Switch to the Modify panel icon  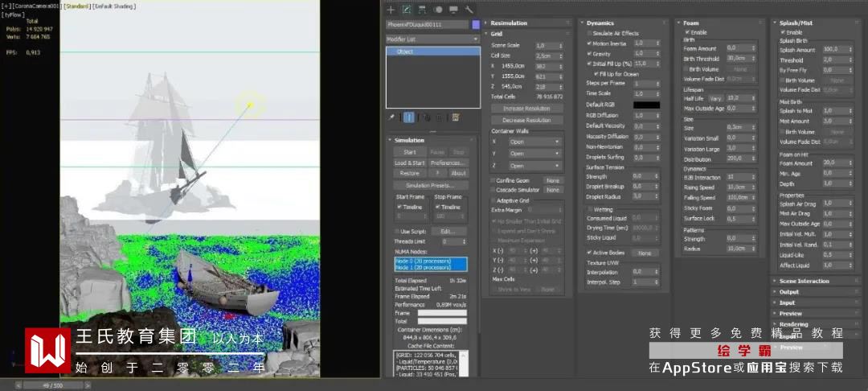(407, 10)
